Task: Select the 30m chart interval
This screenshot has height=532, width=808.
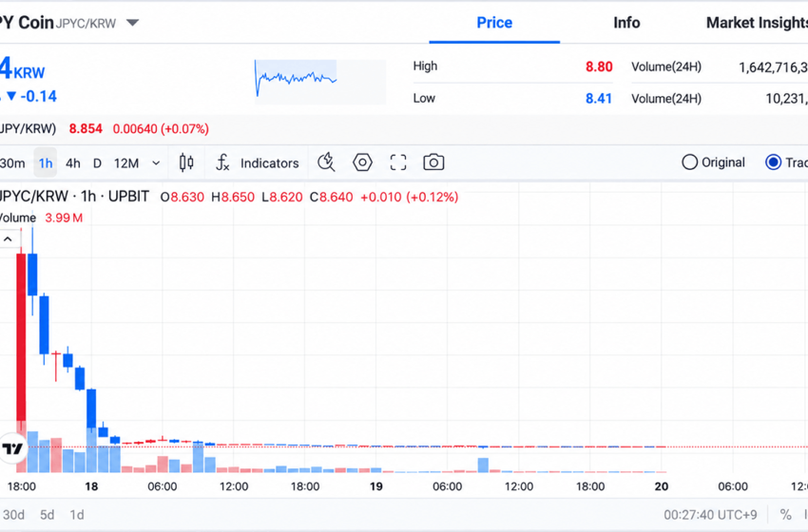Action: (12, 163)
